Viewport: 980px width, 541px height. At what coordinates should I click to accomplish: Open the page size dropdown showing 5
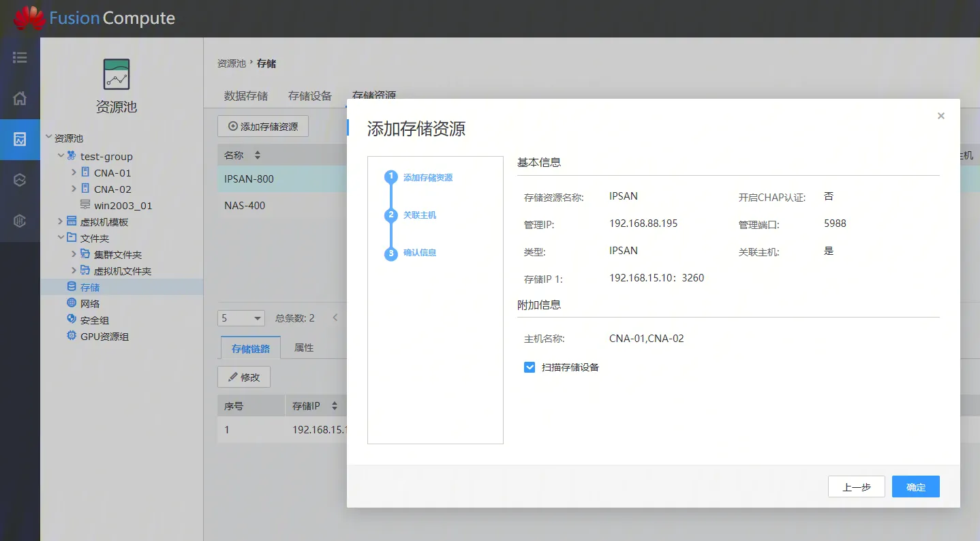click(241, 318)
